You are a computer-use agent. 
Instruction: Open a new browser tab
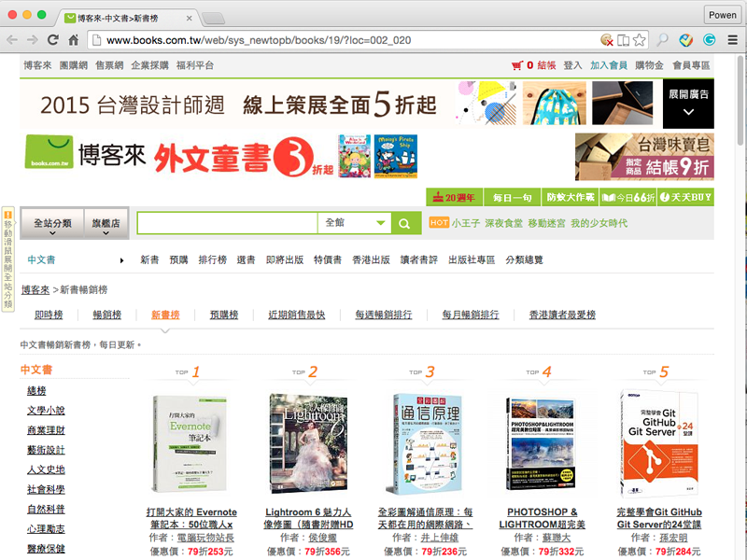[214, 19]
